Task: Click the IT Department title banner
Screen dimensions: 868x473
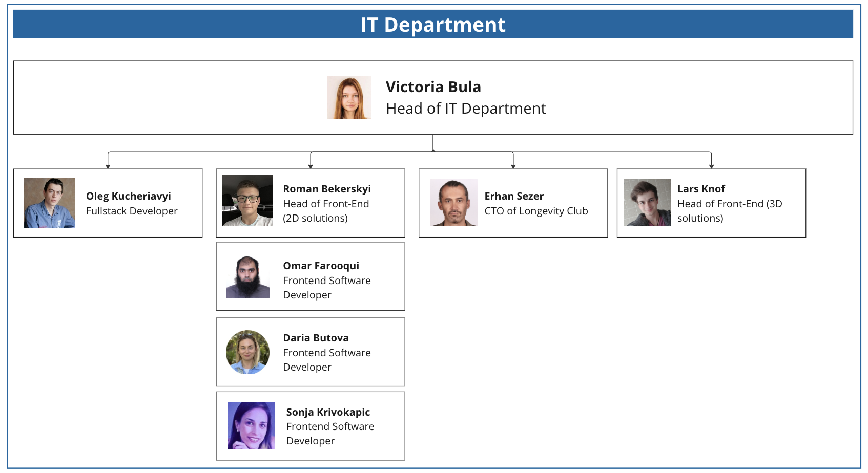Action: tap(433, 25)
